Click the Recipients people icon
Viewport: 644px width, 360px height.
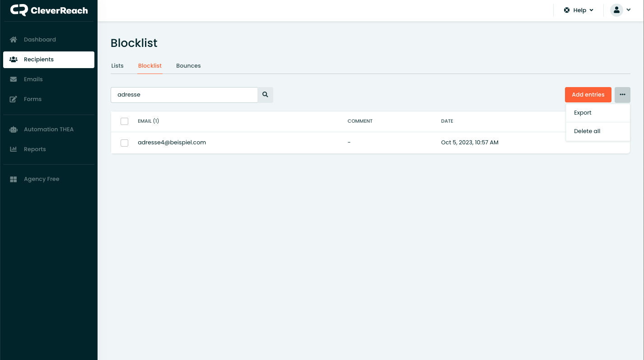click(14, 60)
